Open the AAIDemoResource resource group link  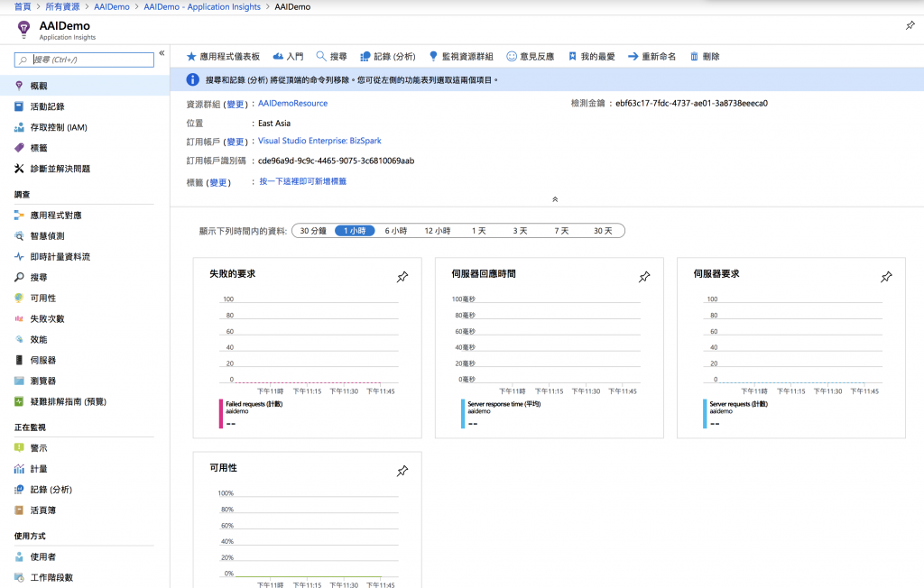pyautogui.click(x=293, y=103)
